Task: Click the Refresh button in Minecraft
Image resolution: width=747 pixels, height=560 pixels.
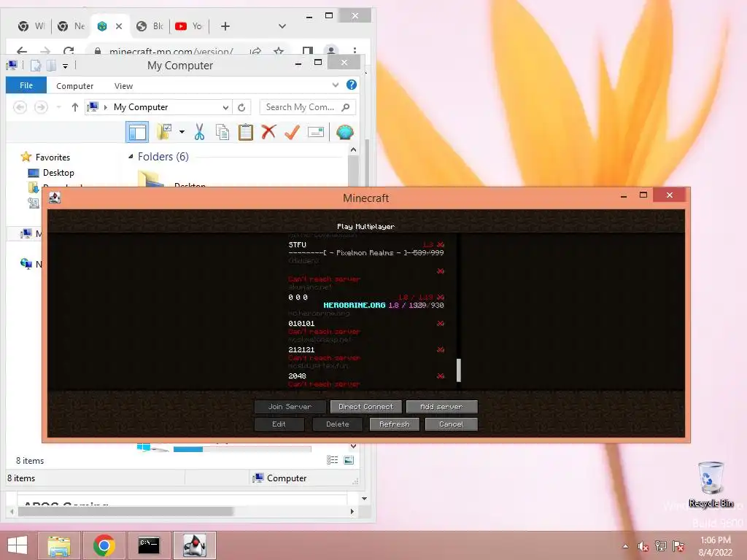Action: (x=395, y=424)
